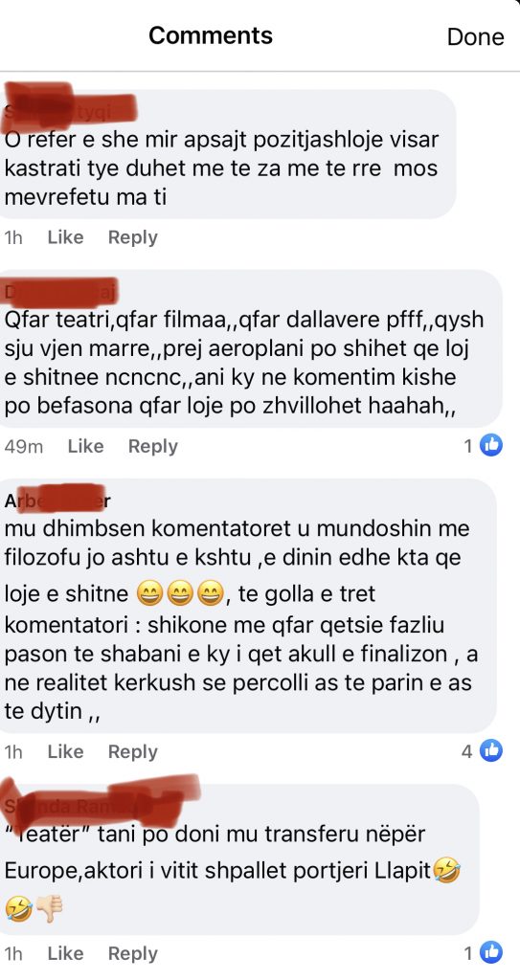
Task: Like the 'portjeri Llapit' comment
Action: 65,953
